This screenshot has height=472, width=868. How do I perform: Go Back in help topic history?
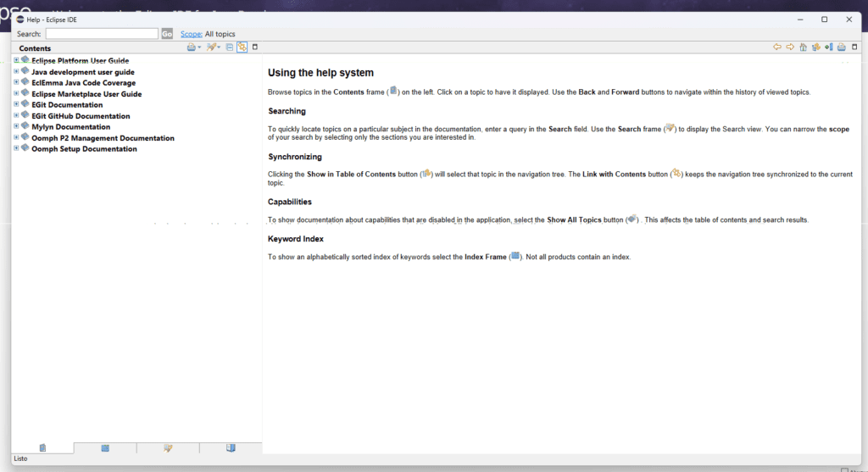tap(777, 47)
